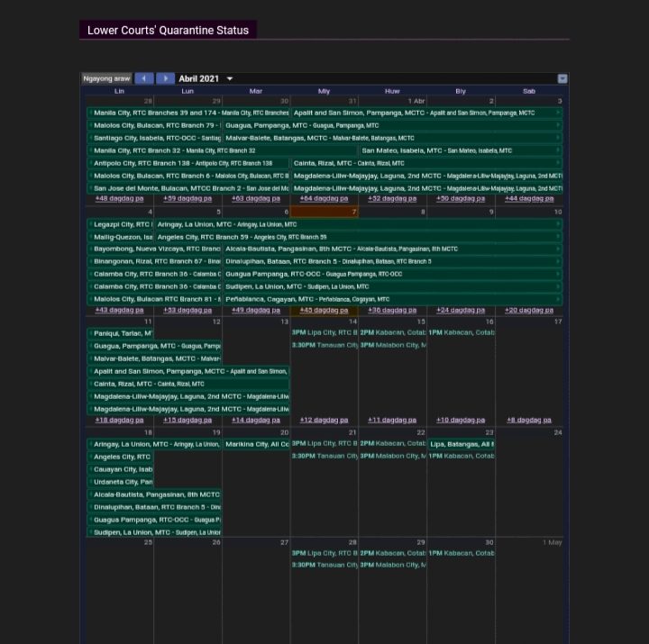Go to next month with right arrow

pos(165,79)
